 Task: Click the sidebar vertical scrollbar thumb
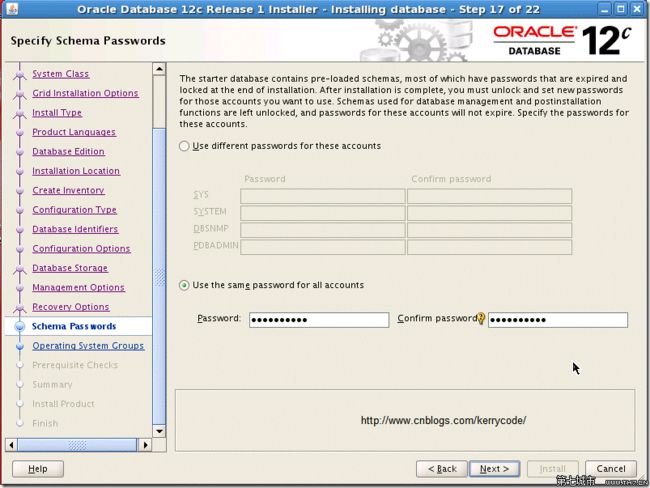(x=159, y=276)
